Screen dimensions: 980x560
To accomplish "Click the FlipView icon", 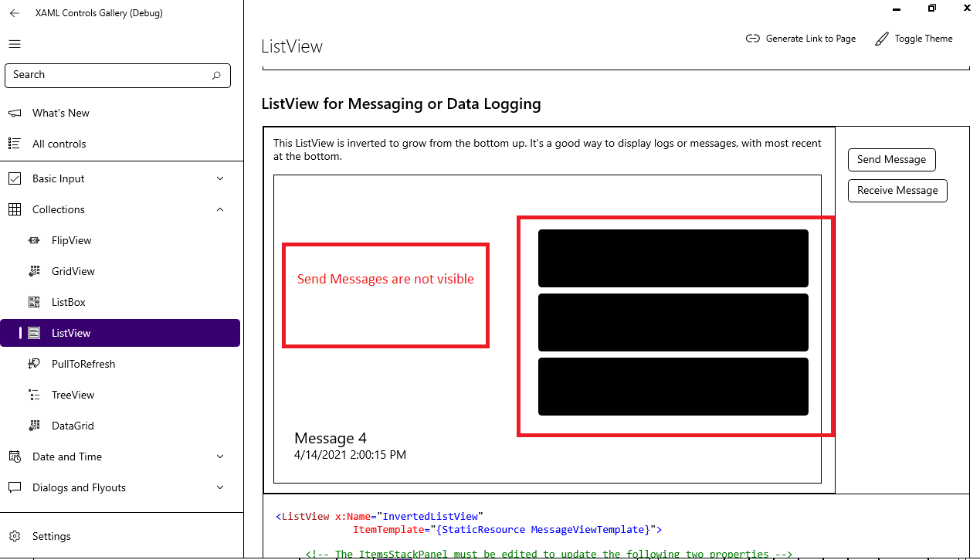I will (34, 240).
